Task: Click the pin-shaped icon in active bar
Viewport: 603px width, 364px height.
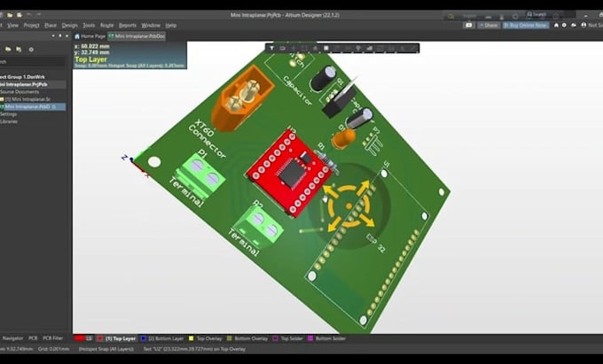Action: coord(358,48)
